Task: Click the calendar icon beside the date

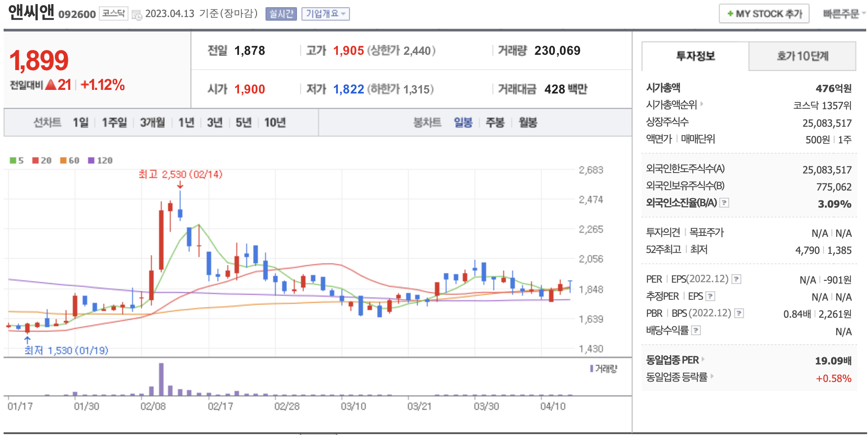Action: pyautogui.click(x=136, y=14)
